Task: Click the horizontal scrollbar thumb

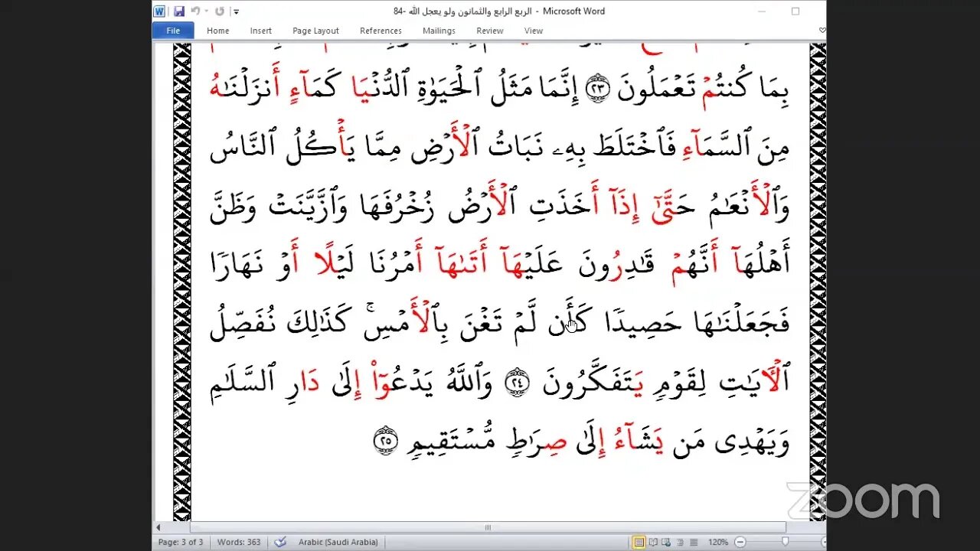Action: tap(488, 527)
